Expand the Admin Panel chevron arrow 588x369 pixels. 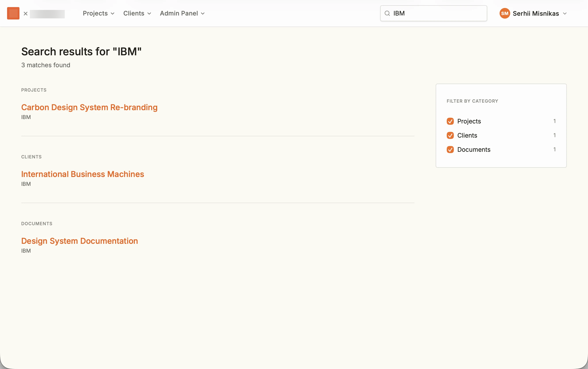click(x=202, y=13)
